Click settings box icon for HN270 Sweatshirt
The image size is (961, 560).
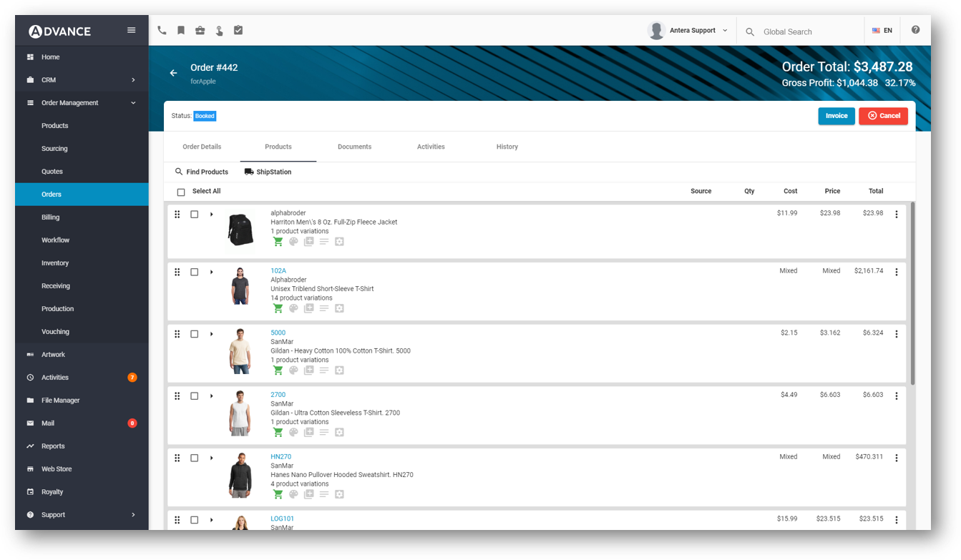click(339, 494)
